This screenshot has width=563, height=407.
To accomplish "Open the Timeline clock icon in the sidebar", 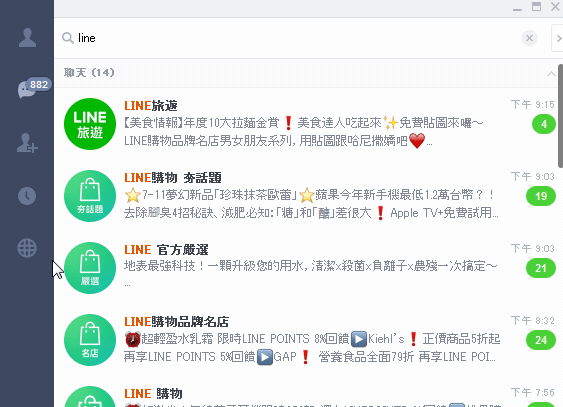I will pyautogui.click(x=27, y=196).
